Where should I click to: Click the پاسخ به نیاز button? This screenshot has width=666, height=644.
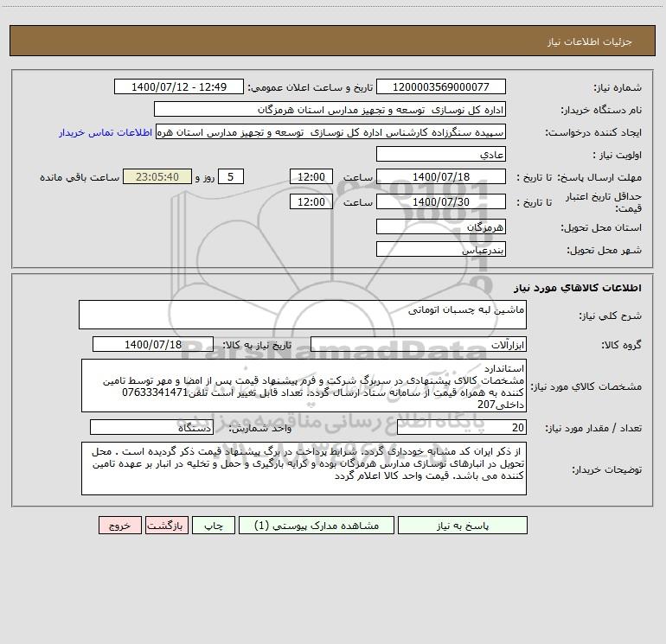[x=463, y=526]
